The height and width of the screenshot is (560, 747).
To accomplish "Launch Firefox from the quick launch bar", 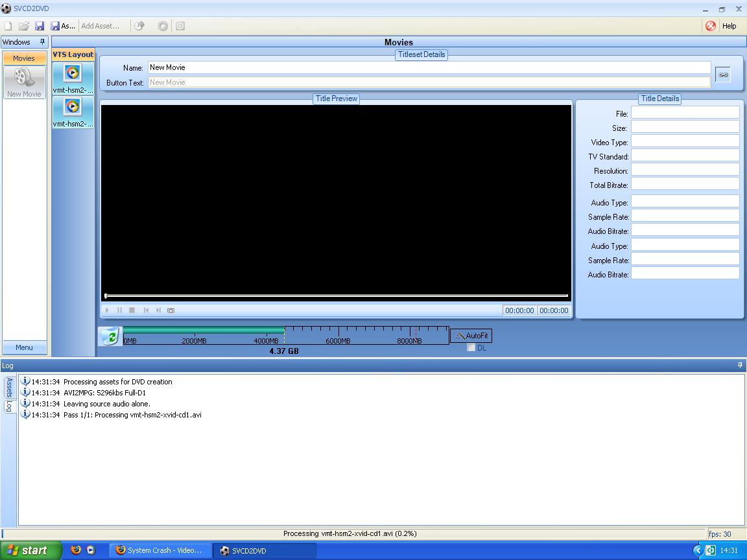I will [x=76, y=550].
